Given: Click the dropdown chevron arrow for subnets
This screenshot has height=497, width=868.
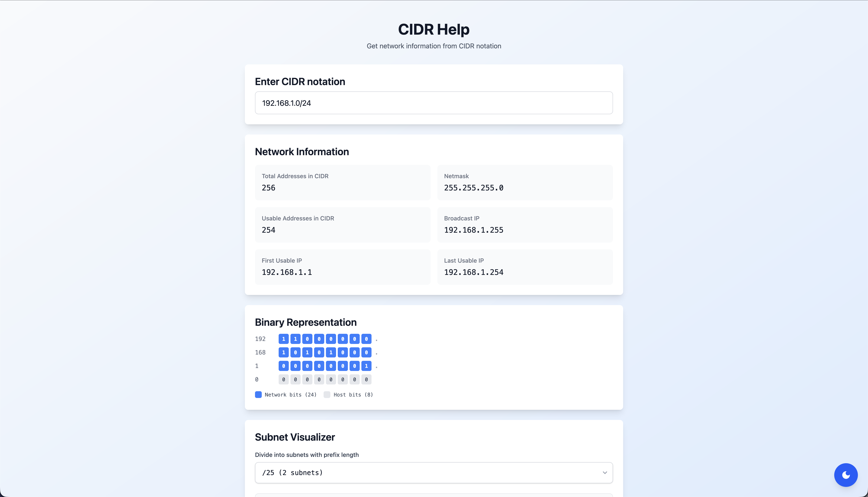Looking at the screenshot, I should click(x=605, y=473).
